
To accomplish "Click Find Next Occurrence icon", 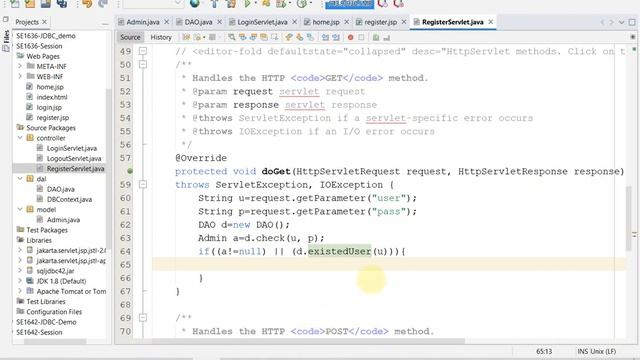I will (x=253, y=37).
